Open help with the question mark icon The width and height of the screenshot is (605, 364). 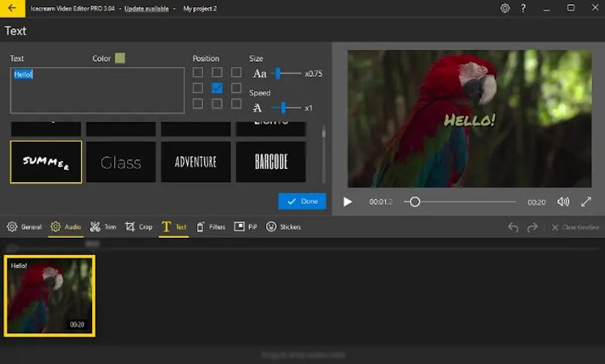click(523, 8)
